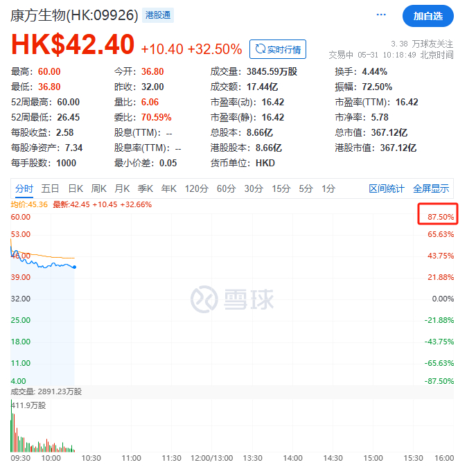Open the 区间统计 range statistics link
476x467 pixels.
[x=387, y=189]
